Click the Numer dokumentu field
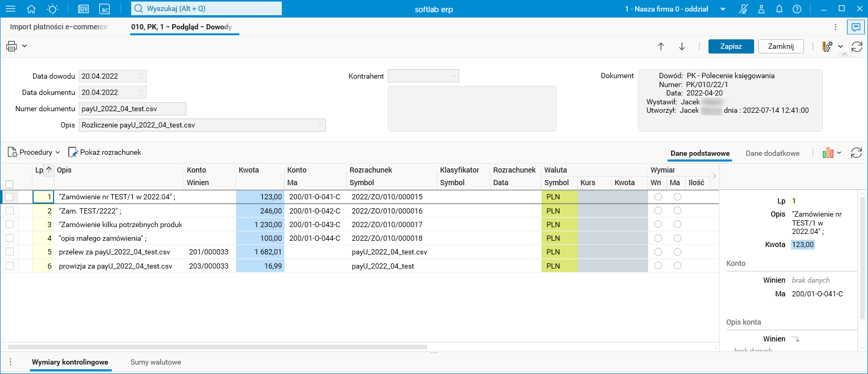 pos(132,109)
